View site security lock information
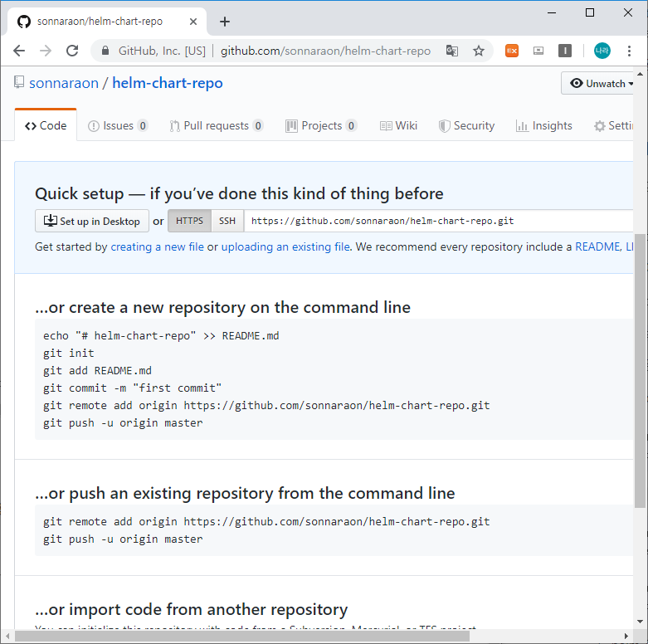Viewport: 648px width, 644px height. [105, 51]
